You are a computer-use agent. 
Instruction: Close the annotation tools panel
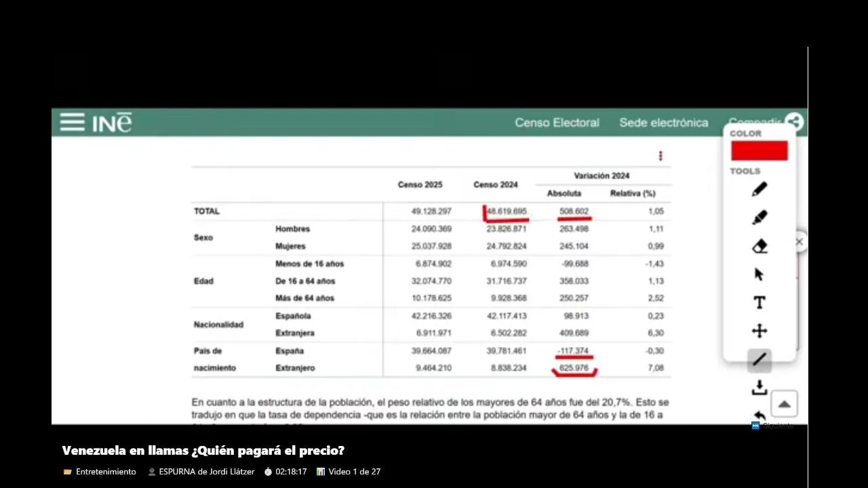coord(800,242)
